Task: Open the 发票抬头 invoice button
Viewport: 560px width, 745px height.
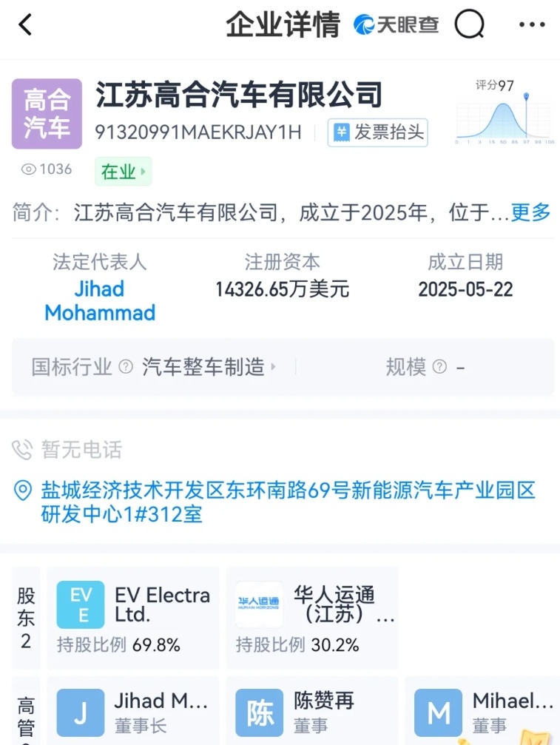Action: (x=377, y=132)
